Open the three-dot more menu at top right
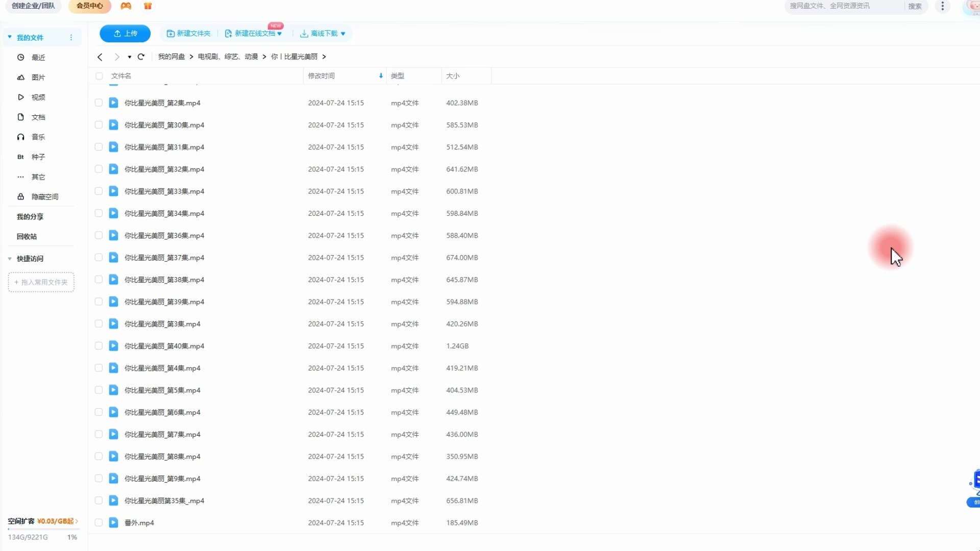Viewport: 980px width, 551px height. 943,6
